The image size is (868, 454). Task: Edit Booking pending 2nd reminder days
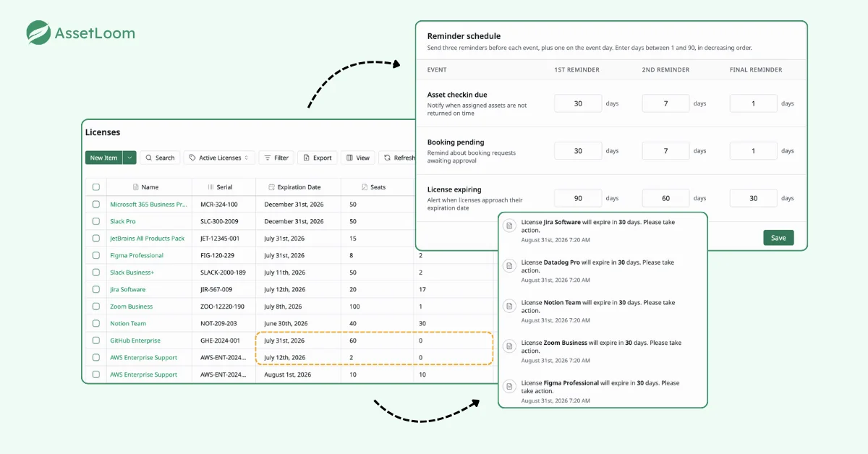click(665, 151)
